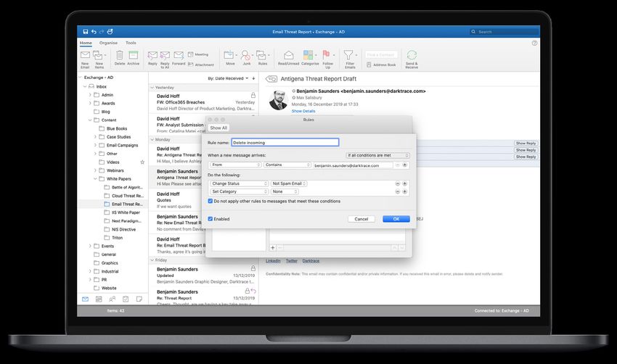
Task: Open the Address Book
Action: (381, 65)
